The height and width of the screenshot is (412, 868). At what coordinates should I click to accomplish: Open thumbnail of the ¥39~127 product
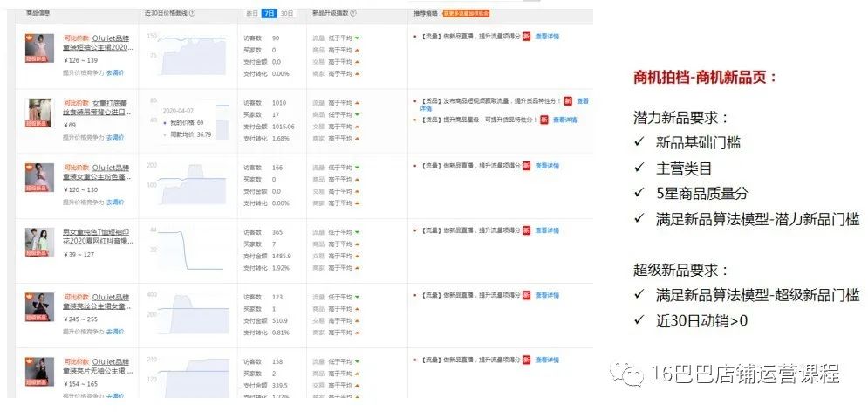pyautogui.click(x=39, y=243)
